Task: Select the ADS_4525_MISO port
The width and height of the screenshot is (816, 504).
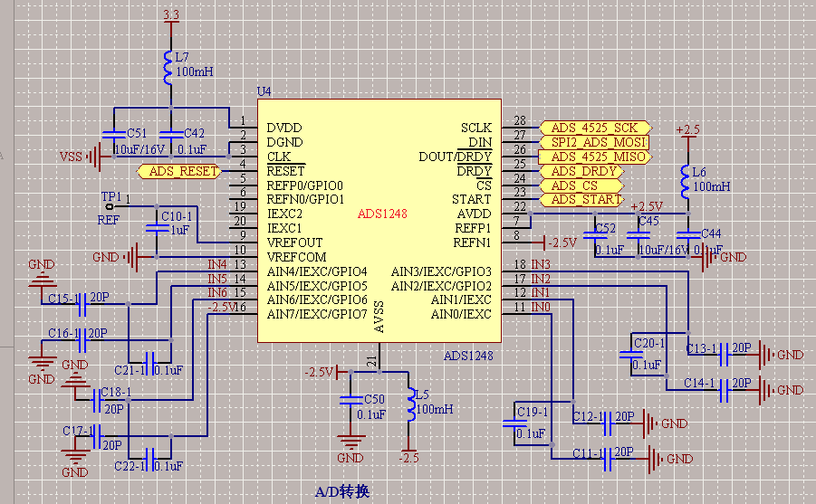Action: click(595, 157)
